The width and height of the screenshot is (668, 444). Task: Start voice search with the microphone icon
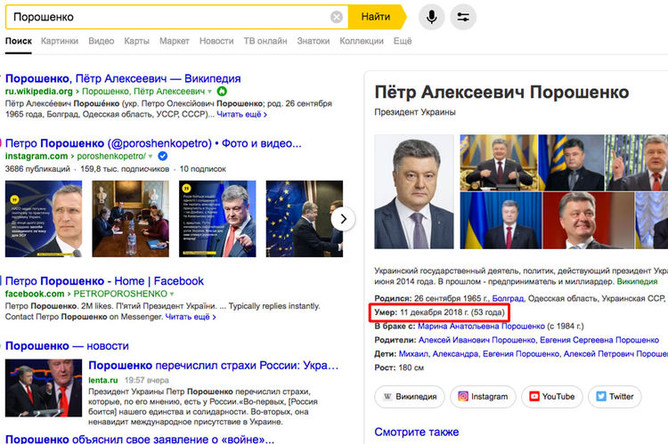432,17
